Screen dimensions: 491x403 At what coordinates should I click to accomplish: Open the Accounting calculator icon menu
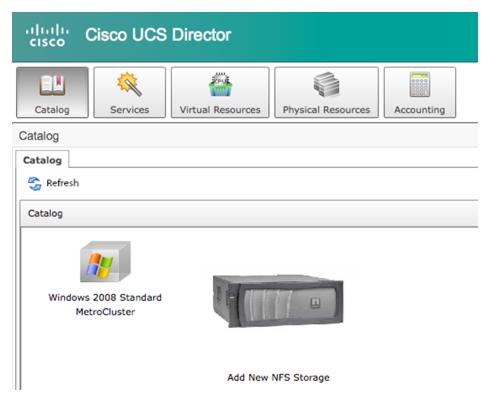click(420, 92)
